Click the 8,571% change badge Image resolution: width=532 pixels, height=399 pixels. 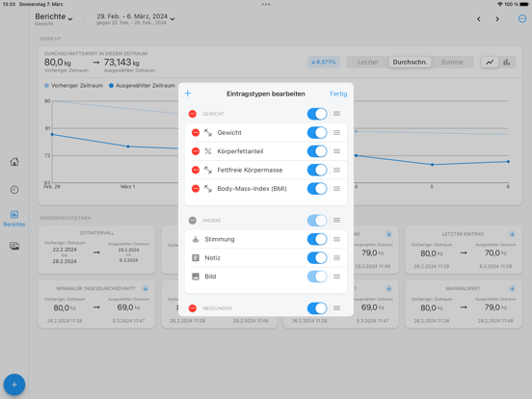(x=323, y=62)
